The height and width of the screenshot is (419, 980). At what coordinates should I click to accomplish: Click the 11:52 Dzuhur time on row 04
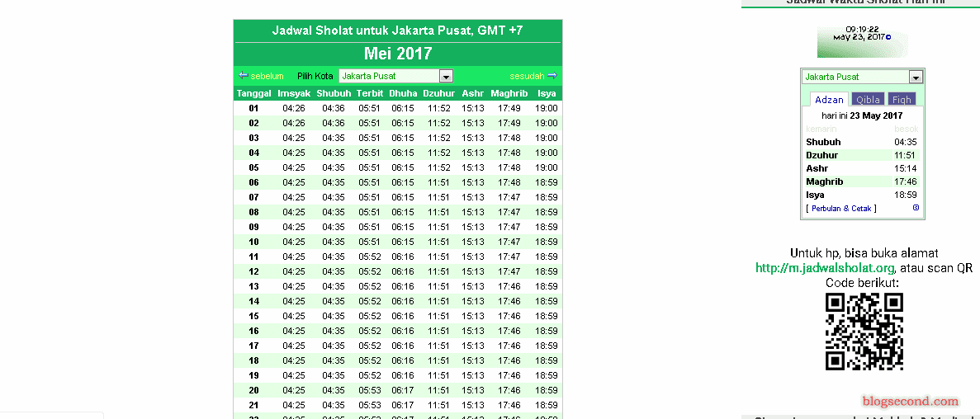coord(439,153)
